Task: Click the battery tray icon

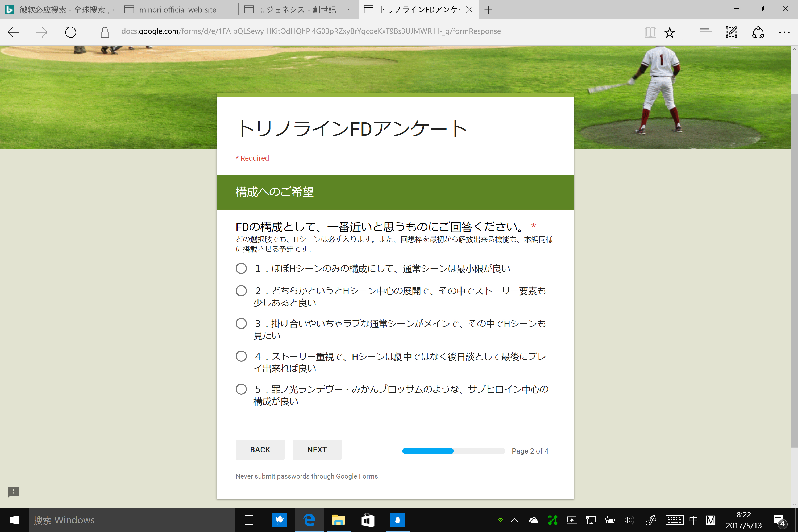Action: point(610,520)
